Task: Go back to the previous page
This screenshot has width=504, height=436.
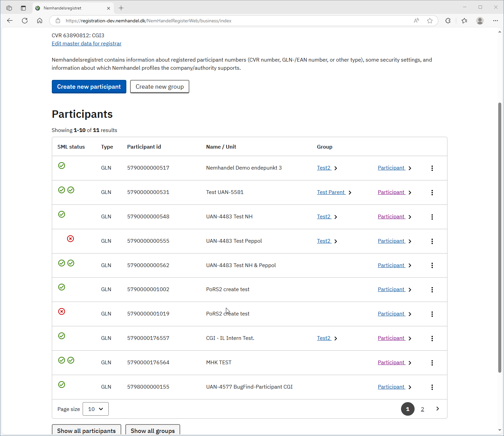Action: pyautogui.click(x=10, y=21)
